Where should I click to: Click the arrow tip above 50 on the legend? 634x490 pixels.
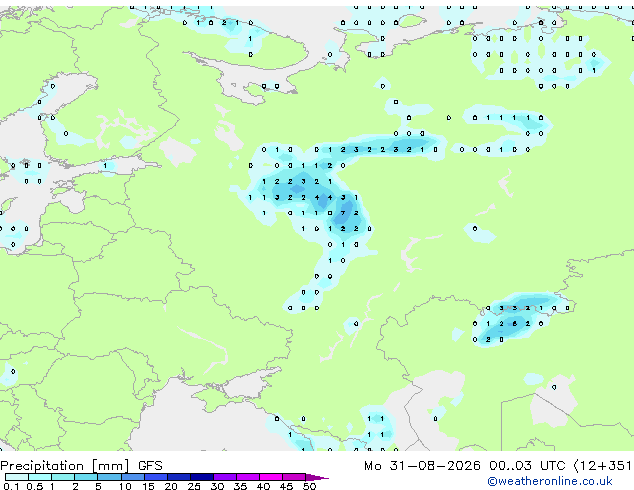point(317,477)
